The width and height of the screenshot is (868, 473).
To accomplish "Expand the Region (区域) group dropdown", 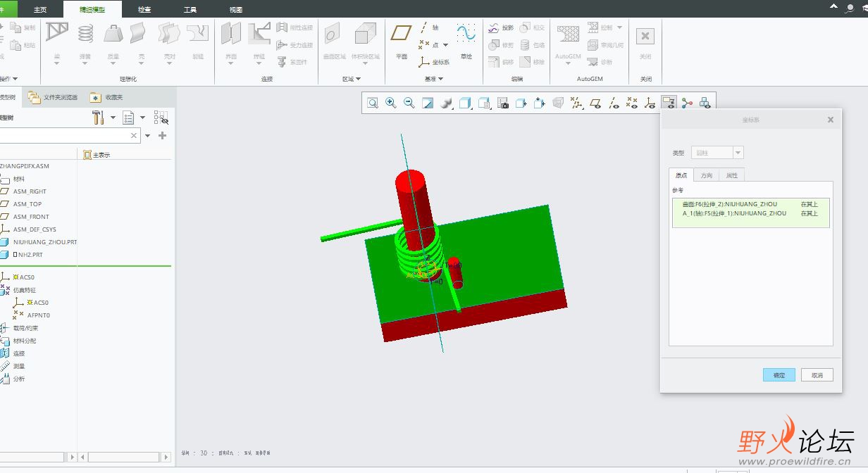I will tap(352, 79).
